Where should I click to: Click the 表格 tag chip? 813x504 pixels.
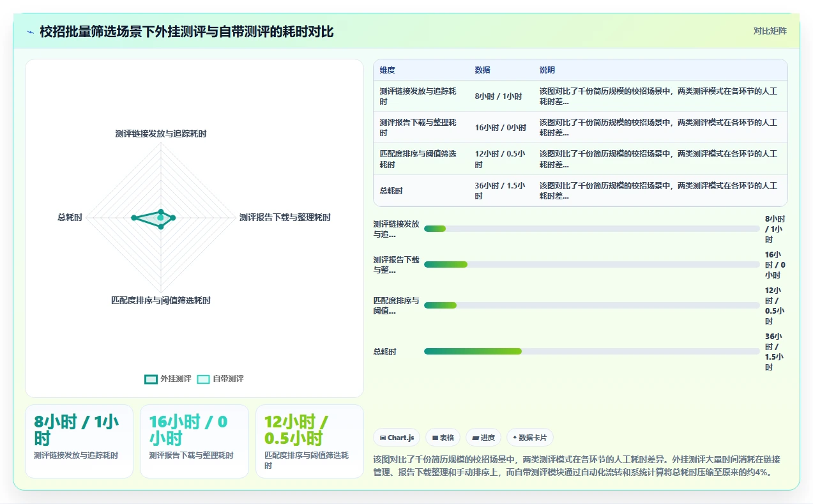coord(443,438)
